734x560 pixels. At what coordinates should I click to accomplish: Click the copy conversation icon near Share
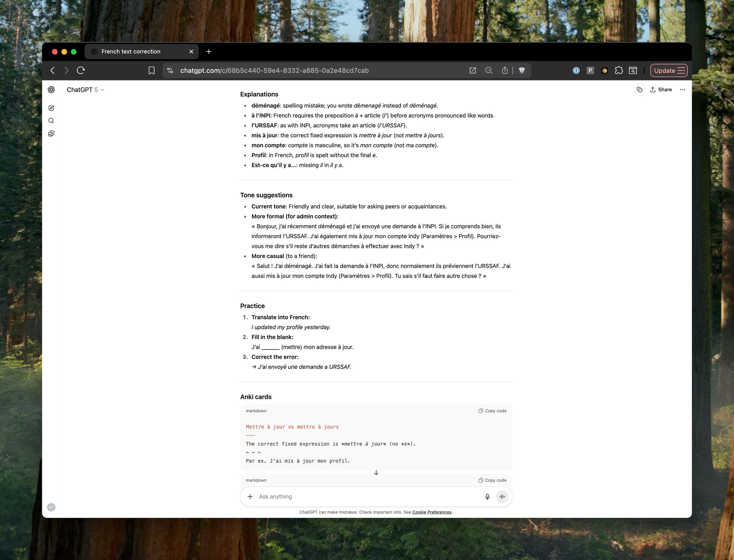click(x=639, y=90)
